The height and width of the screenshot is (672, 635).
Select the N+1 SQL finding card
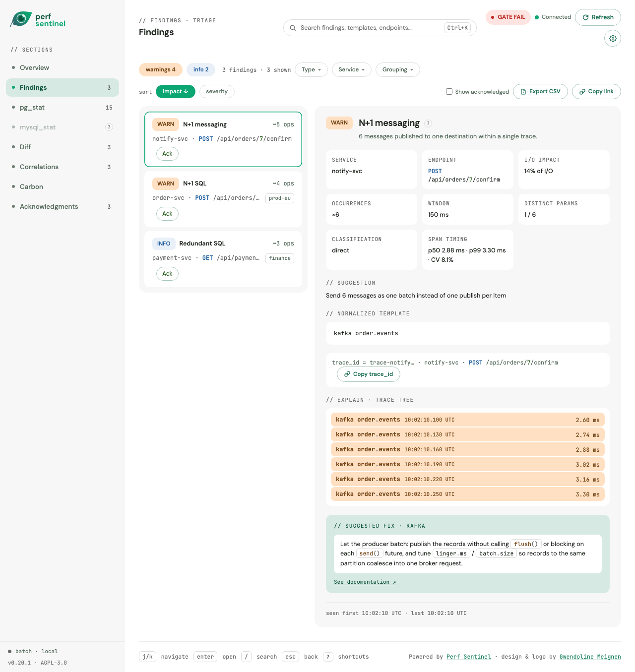[223, 199]
